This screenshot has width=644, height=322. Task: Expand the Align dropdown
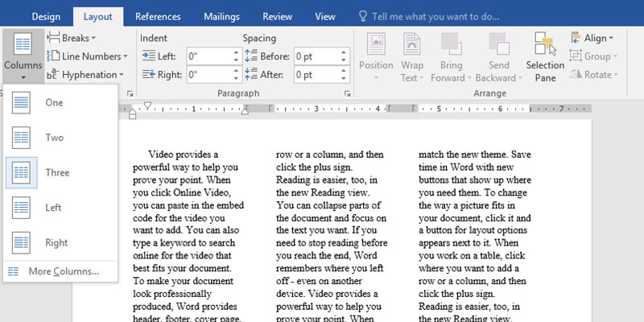[592, 38]
